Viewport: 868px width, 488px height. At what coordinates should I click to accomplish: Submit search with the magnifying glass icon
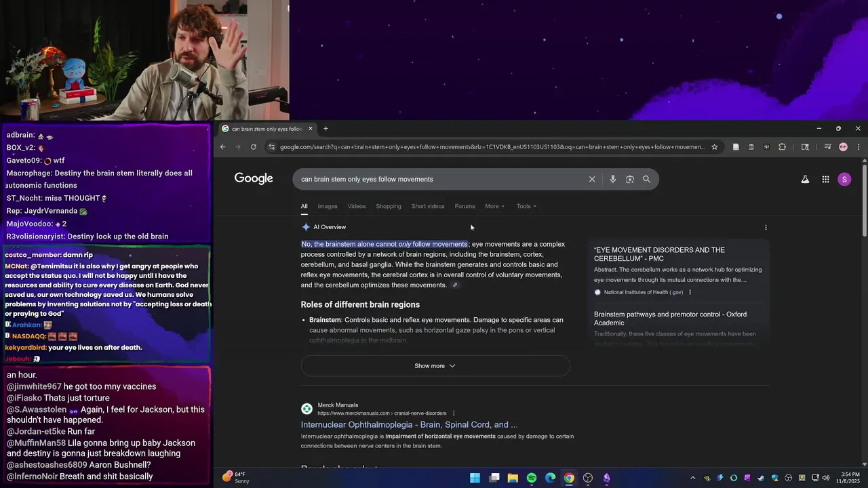point(646,180)
